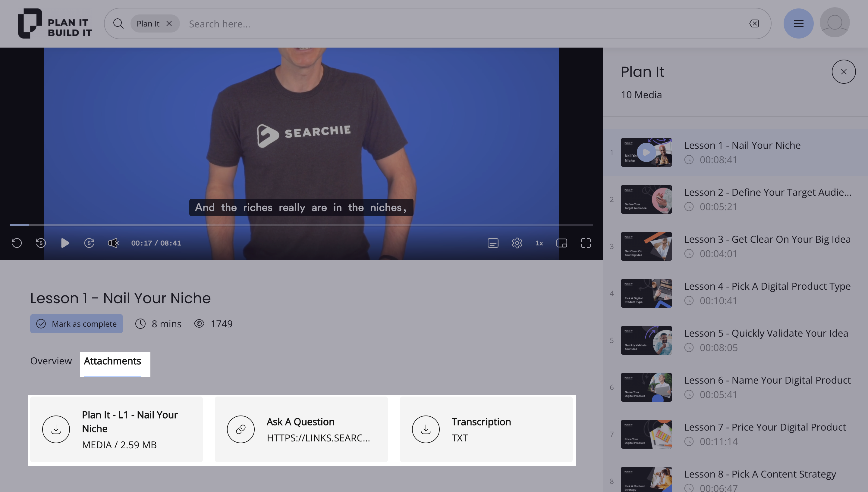Select Lesson 4 - Pick A Digital Product Type title

pyautogui.click(x=767, y=286)
